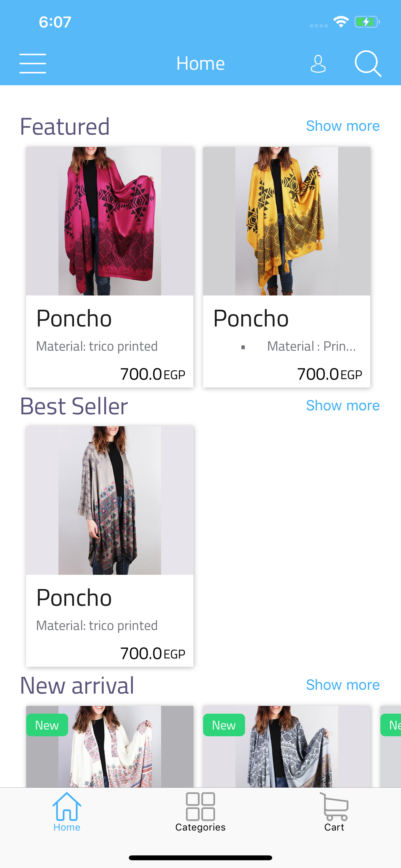Show more New arrival products

pyautogui.click(x=342, y=685)
